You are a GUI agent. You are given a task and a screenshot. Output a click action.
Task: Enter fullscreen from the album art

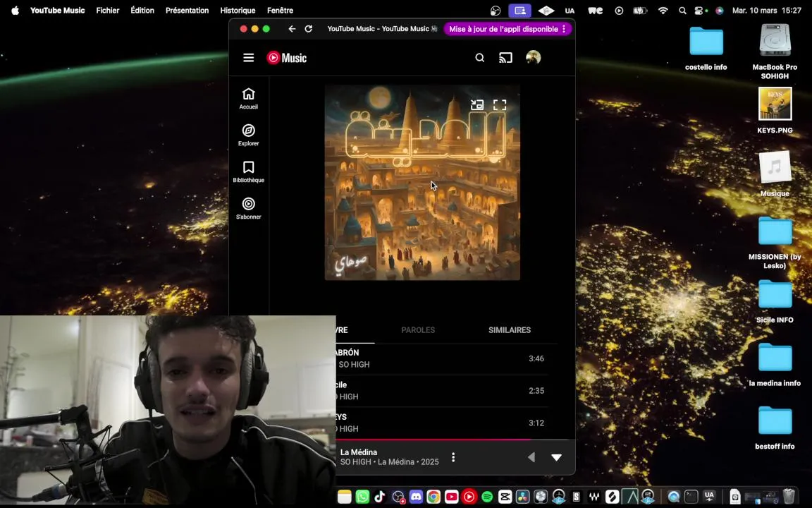click(x=500, y=104)
